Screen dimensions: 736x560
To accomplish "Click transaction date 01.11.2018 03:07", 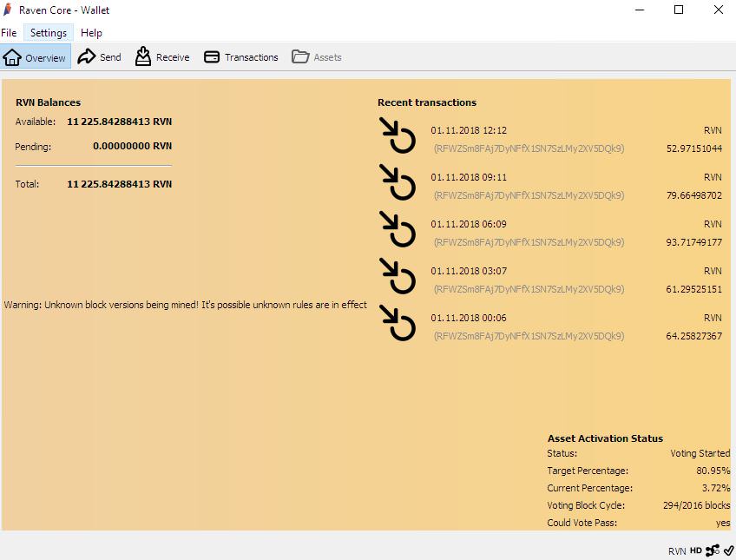I will tap(469, 271).
